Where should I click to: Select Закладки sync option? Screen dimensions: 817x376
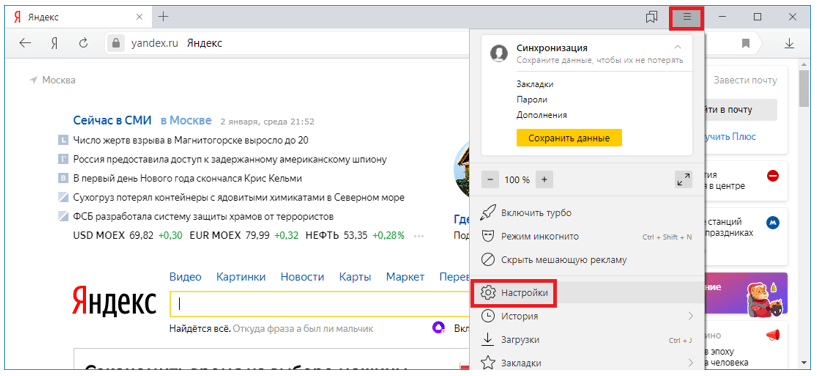tap(535, 84)
